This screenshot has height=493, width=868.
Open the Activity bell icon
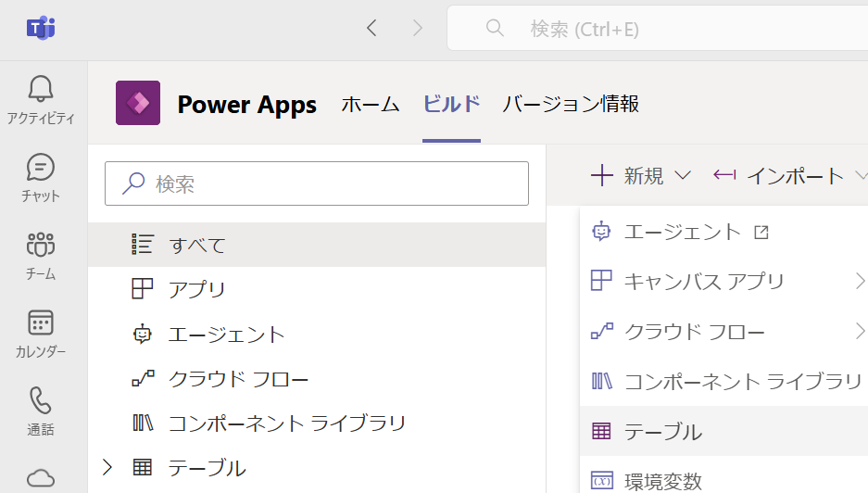pos(41,89)
